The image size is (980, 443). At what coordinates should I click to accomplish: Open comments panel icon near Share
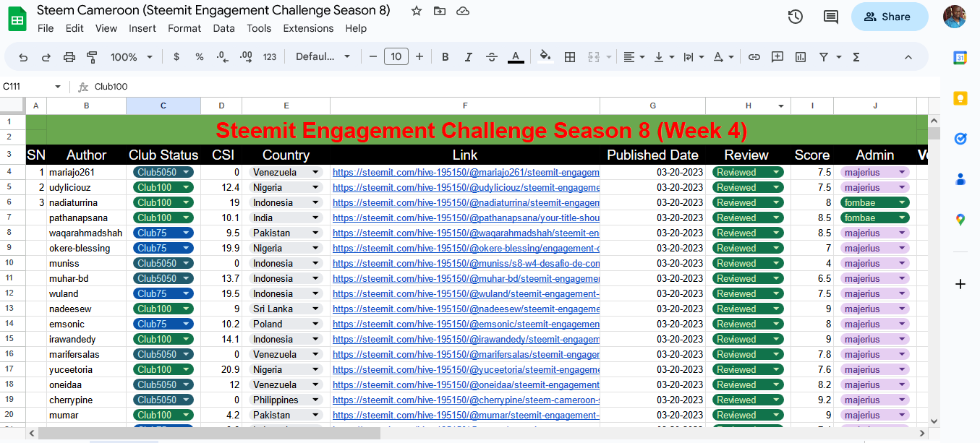point(831,17)
